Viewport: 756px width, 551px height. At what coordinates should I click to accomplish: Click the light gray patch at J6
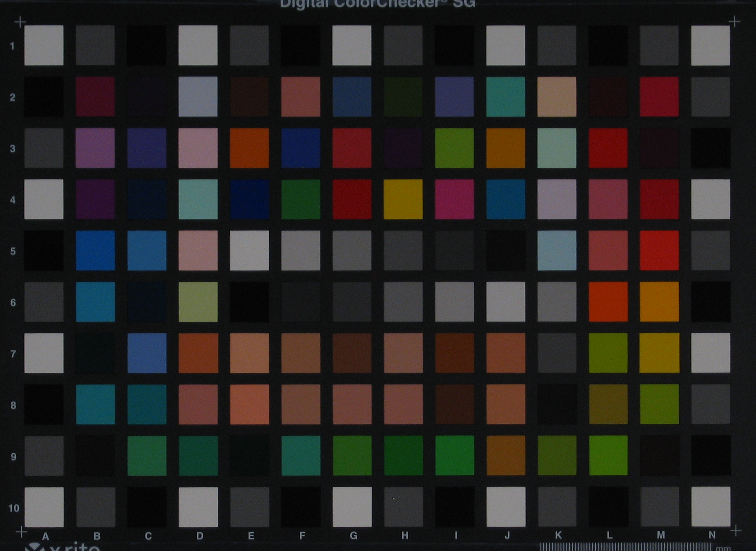tap(505, 301)
